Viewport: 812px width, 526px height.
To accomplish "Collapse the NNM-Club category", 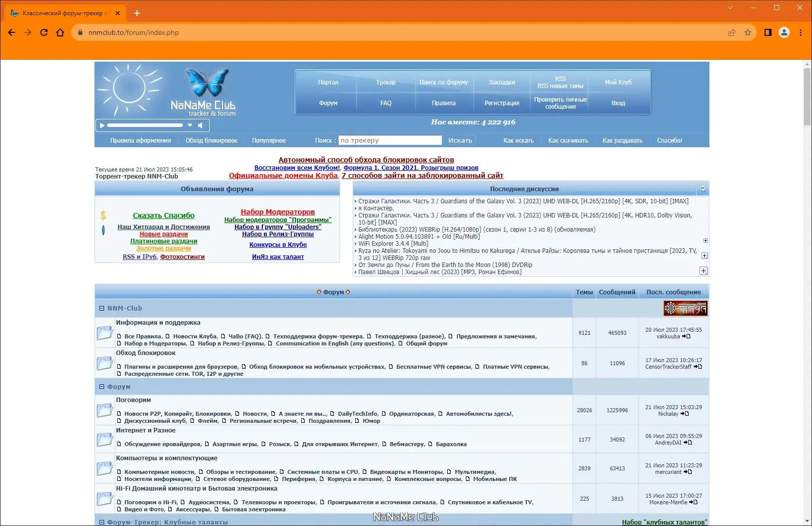I will pyautogui.click(x=102, y=309).
